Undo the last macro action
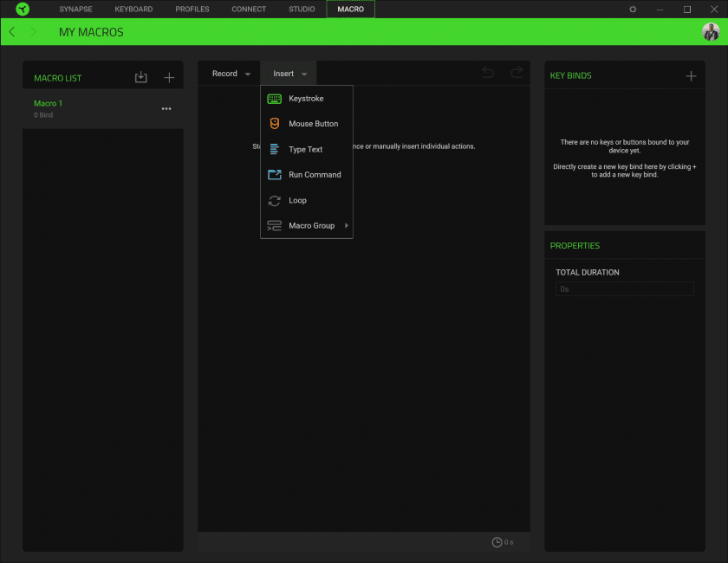 tap(487, 73)
